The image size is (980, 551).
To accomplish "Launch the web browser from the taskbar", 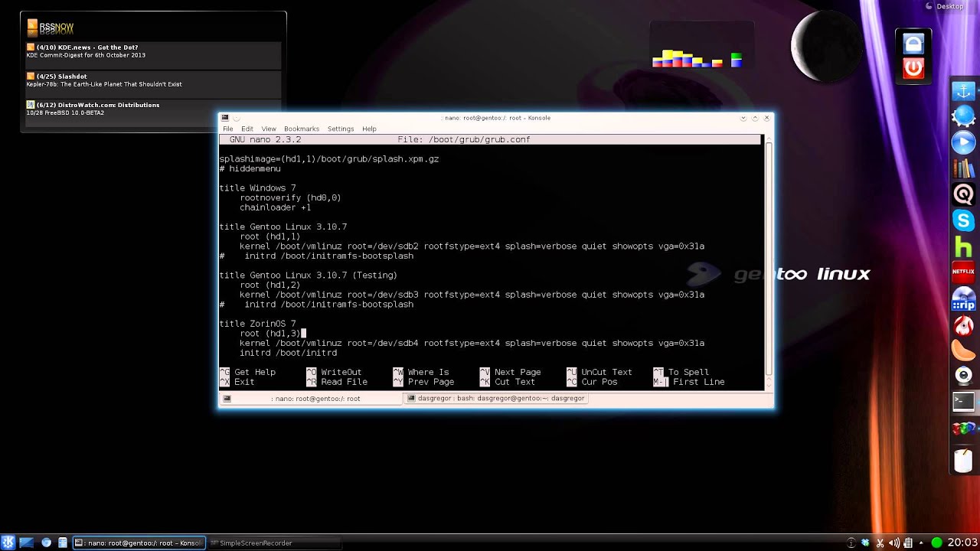I will click(x=47, y=543).
